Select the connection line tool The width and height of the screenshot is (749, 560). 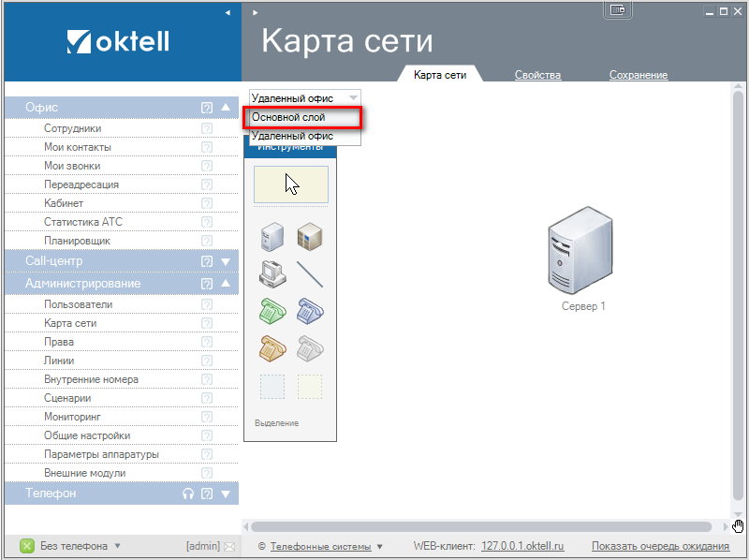tap(310, 273)
